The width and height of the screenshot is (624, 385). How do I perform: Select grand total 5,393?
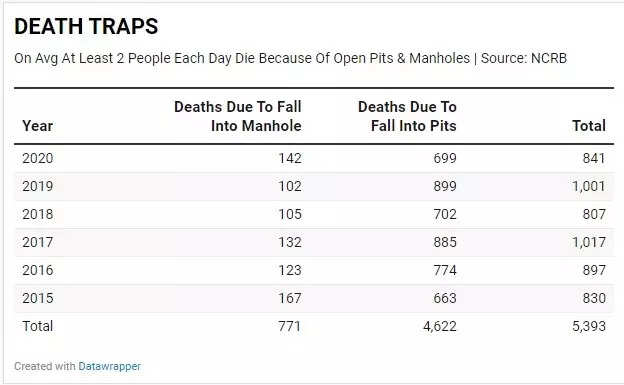[589, 326]
